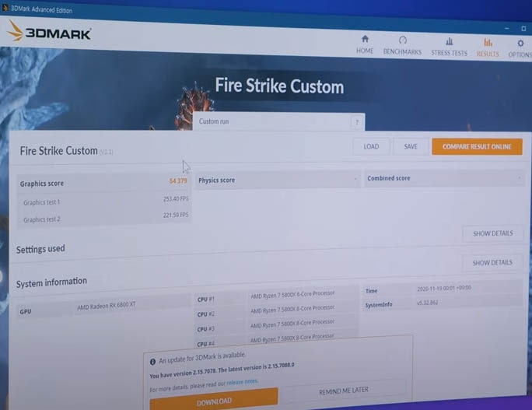
Task: Select Graphics test 1 result 253.40 FPS
Action: click(x=176, y=198)
